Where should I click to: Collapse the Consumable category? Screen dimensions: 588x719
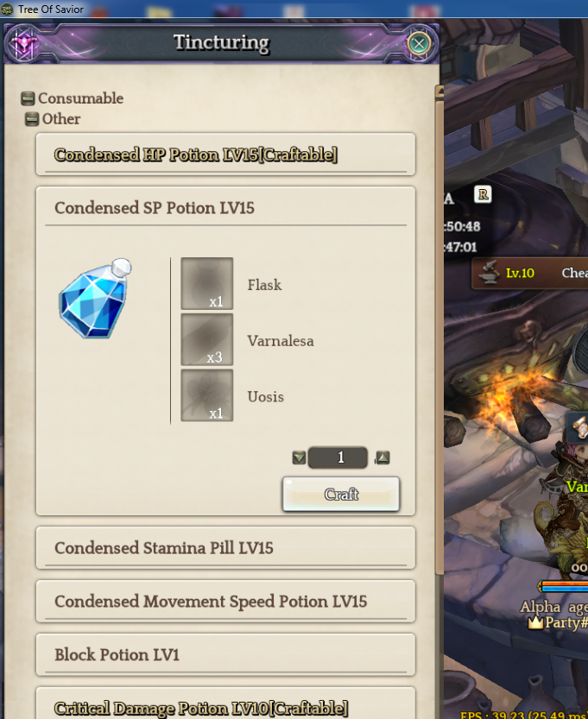(28, 98)
